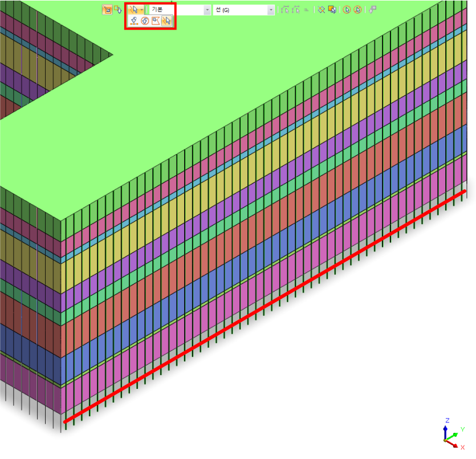Select the polygon selection icon in flyout
476x459 pixels.
pyautogui.click(x=156, y=21)
